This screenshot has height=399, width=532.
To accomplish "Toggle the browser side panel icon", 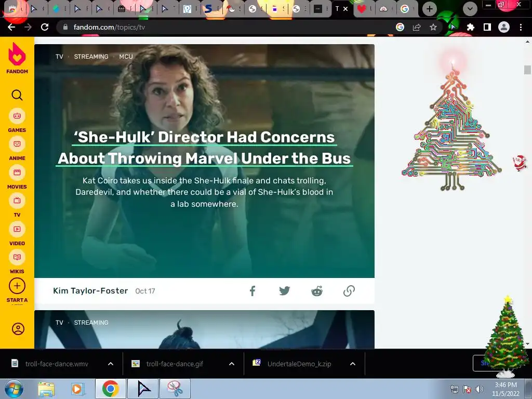I will [487, 27].
